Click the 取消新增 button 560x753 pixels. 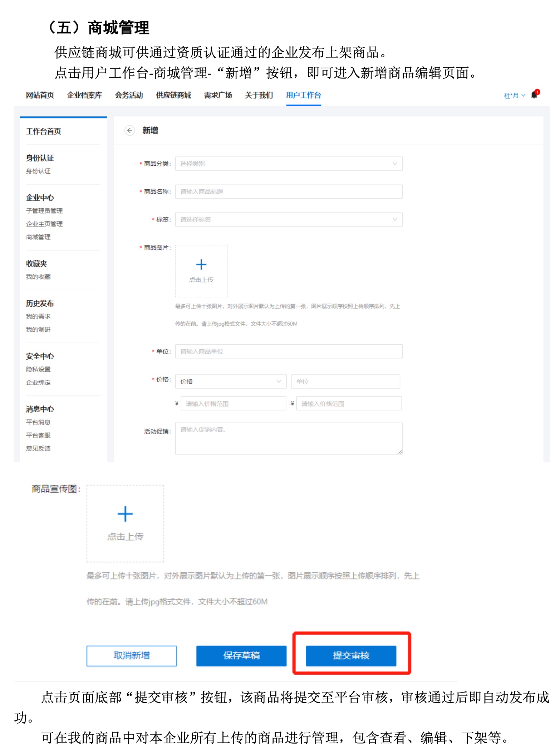point(132,656)
